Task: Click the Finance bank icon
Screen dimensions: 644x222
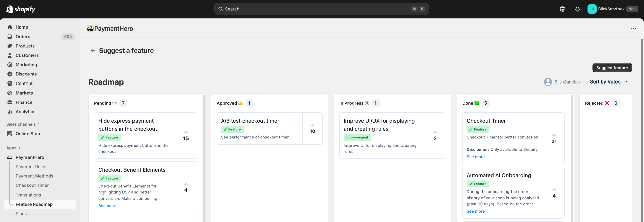Action: tap(10, 102)
